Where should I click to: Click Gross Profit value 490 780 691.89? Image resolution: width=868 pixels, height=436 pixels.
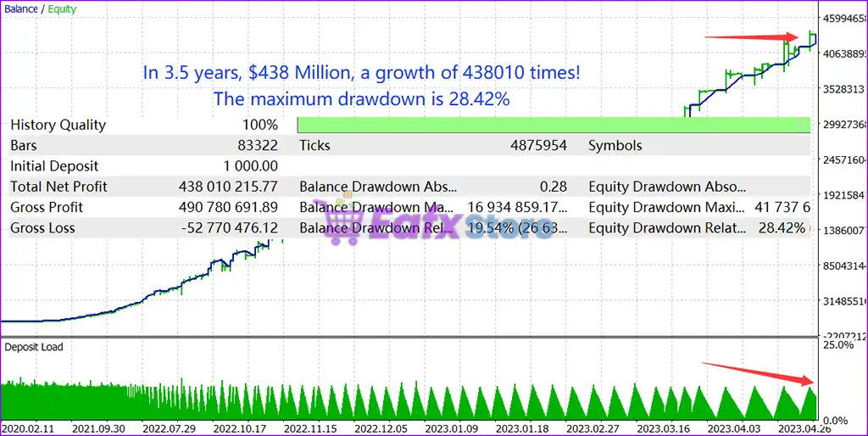(228, 207)
